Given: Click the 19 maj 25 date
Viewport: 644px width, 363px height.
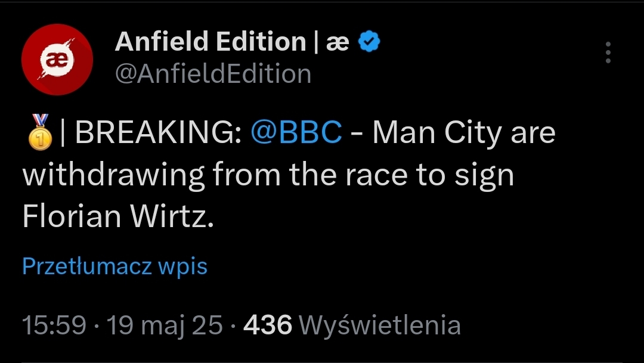Looking at the screenshot, I should point(165,325).
